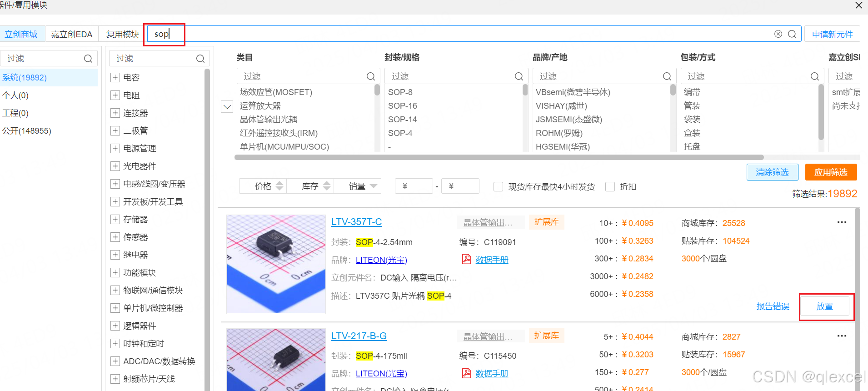Click the horizontal scrollbar under filter columns
This screenshot has width=868, height=391.
click(499, 157)
